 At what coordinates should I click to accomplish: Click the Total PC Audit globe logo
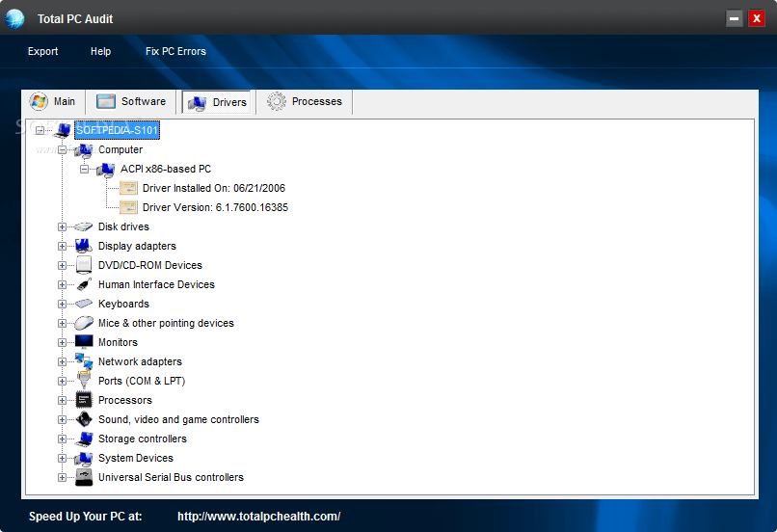14,19
